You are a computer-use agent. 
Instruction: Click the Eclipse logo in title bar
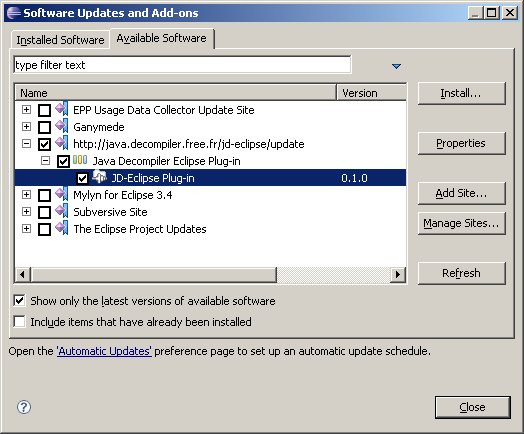coord(13,13)
